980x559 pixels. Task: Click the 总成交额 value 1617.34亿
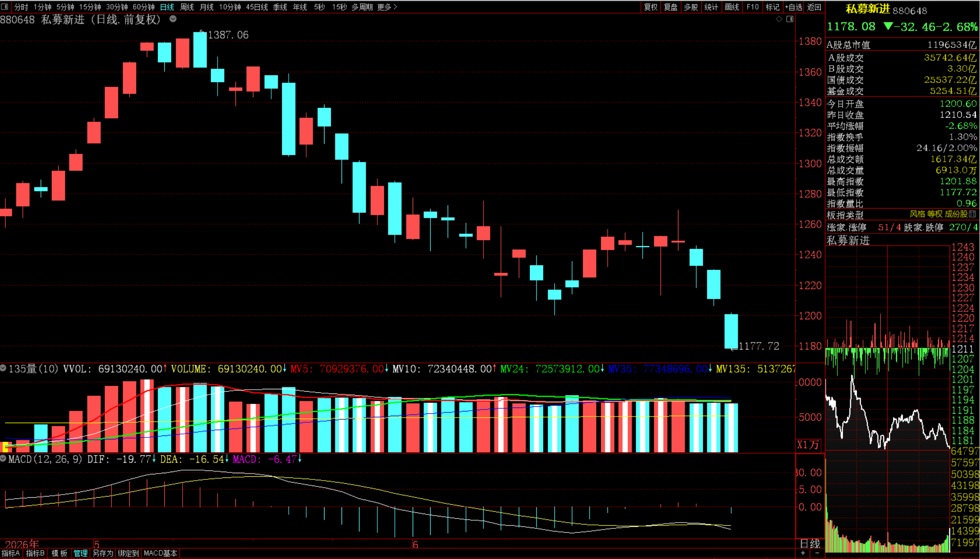pos(953,159)
